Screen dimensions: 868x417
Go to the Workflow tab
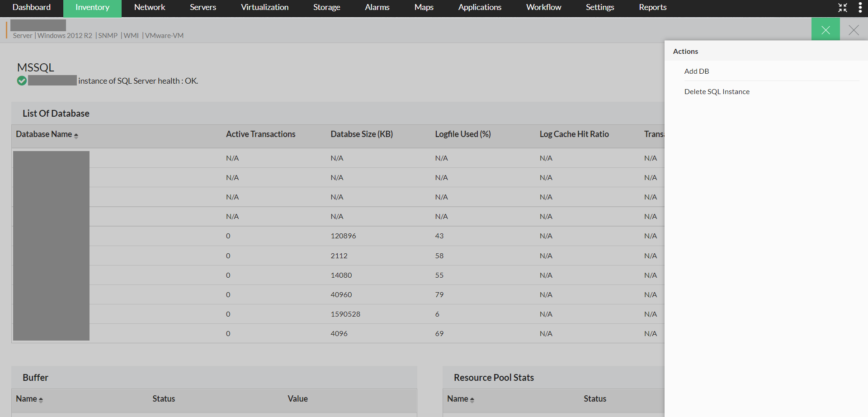point(544,8)
